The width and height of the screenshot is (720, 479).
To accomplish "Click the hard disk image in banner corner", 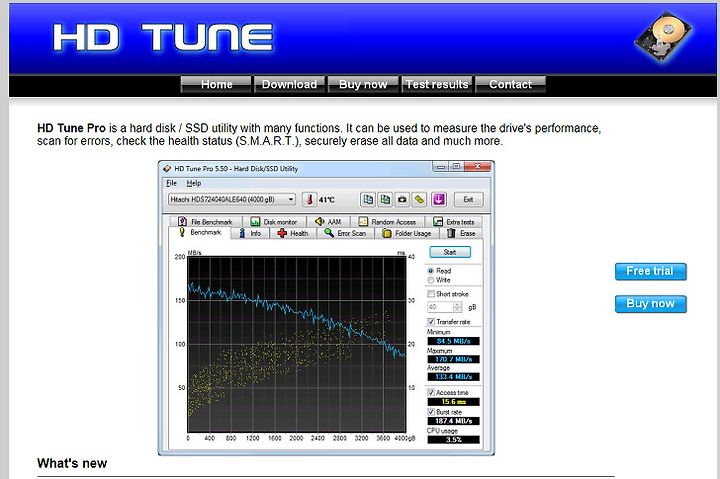I will coord(664,36).
